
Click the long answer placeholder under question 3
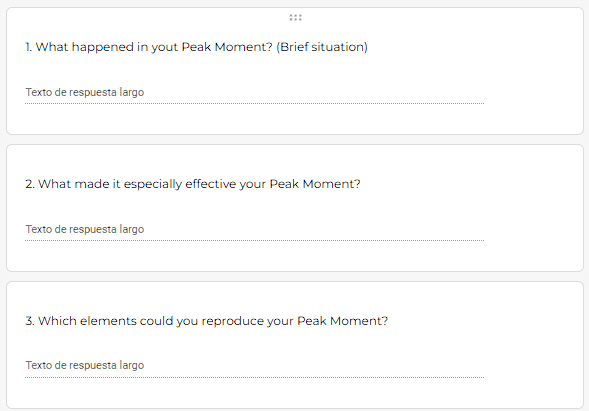coord(85,365)
